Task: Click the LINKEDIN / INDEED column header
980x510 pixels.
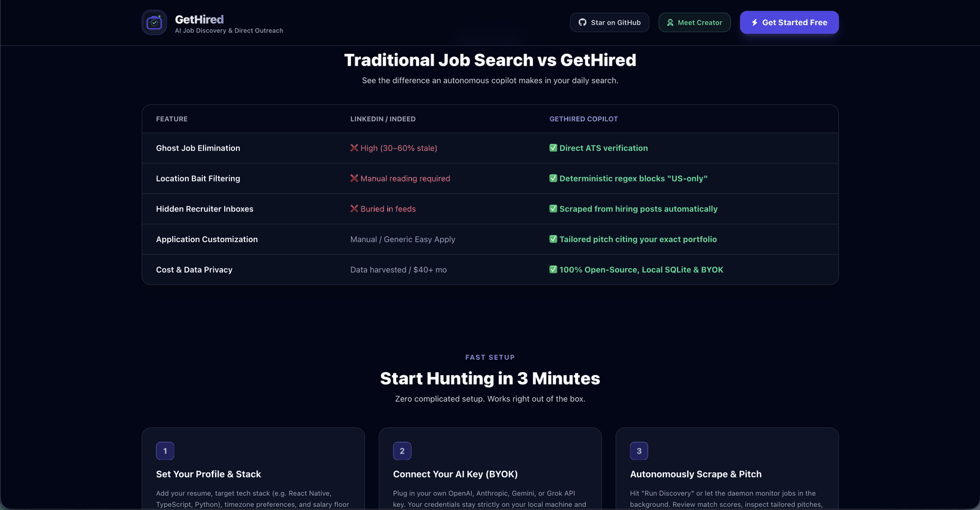Action: click(x=383, y=119)
